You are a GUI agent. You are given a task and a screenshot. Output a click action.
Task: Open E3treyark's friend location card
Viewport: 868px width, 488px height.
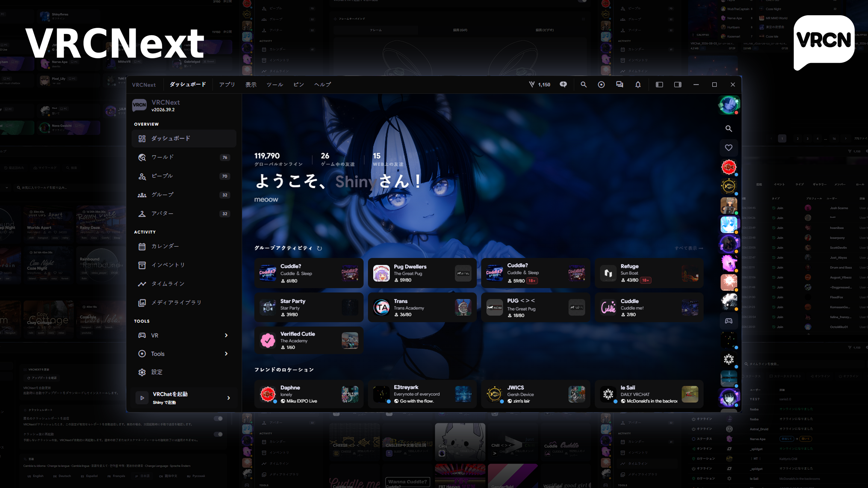pos(422,394)
